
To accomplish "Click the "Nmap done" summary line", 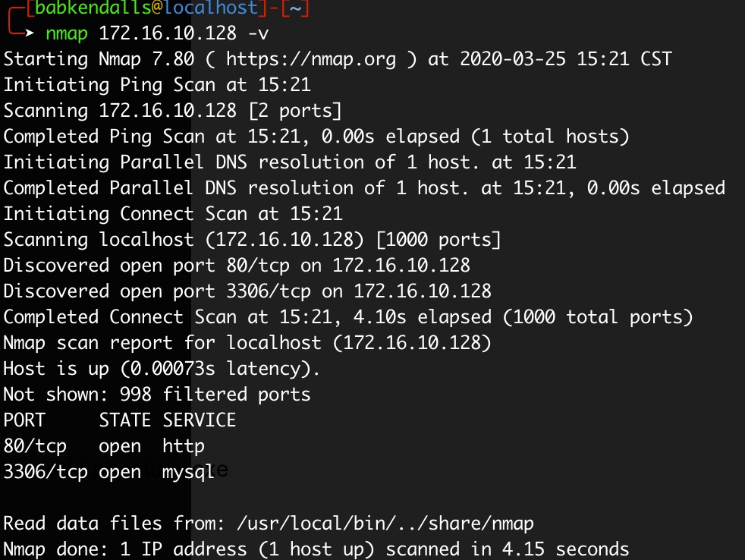I will tap(316, 549).
